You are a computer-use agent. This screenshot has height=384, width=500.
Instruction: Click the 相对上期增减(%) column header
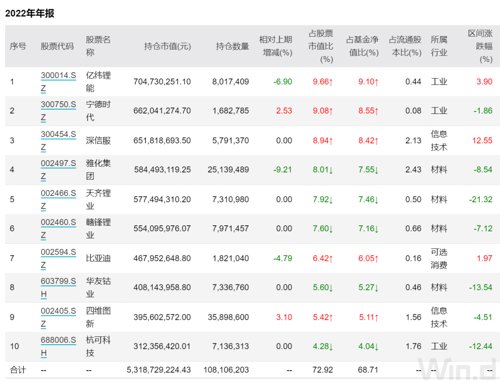pyautogui.click(x=276, y=46)
